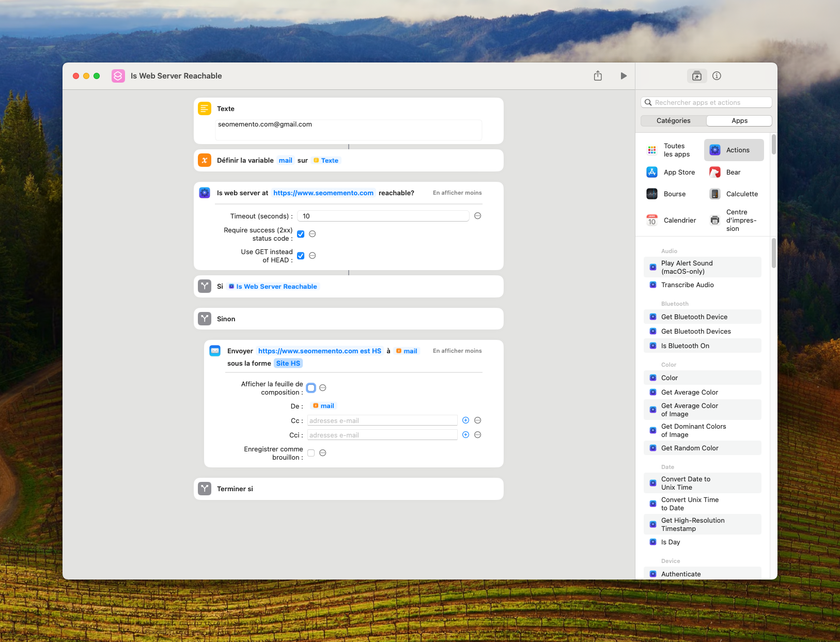
Task: Click the orange variable action icon
Action: [x=205, y=160]
